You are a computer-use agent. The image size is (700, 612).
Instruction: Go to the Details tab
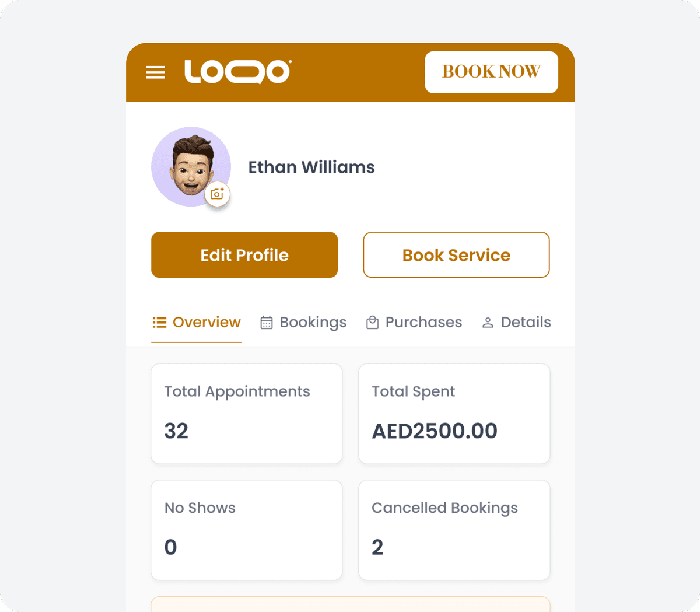tap(526, 322)
